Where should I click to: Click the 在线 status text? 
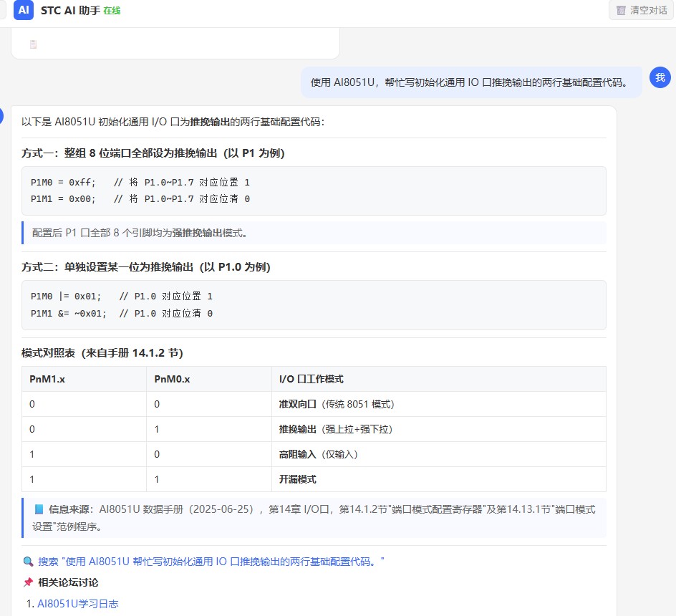112,11
